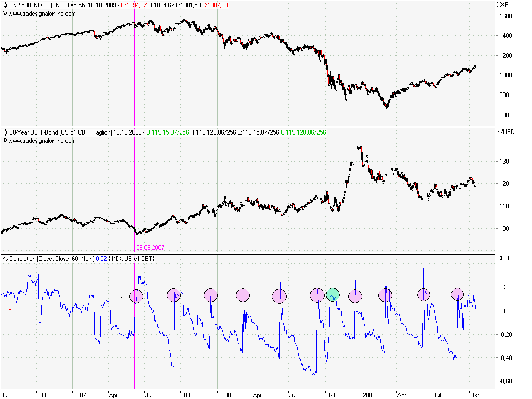Click the 0,20 correlation axis label
Viewport: 532px width, 399px height.
tap(505, 287)
